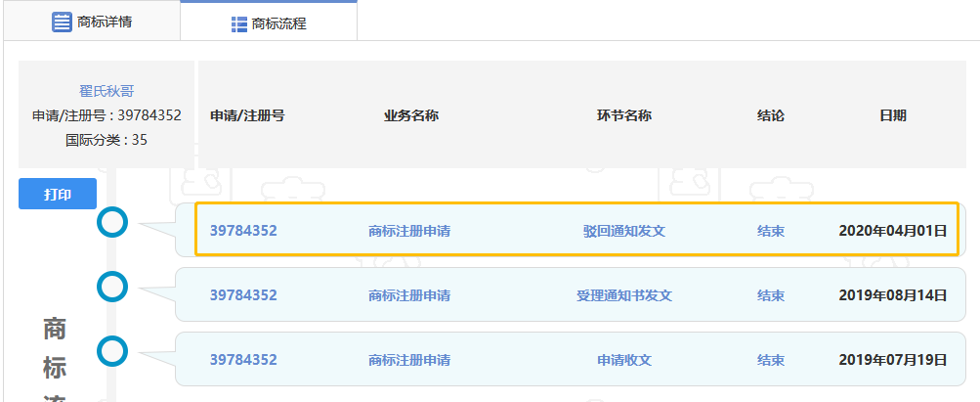The height and width of the screenshot is (402, 980).
Task: Open the 商标详情 tab
Action: (92, 22)
